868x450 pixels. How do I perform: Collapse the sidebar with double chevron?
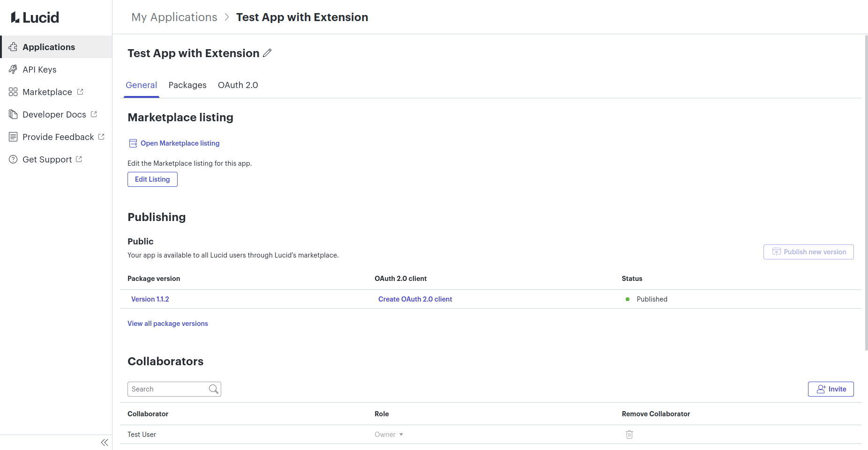(x=105, y=443)
